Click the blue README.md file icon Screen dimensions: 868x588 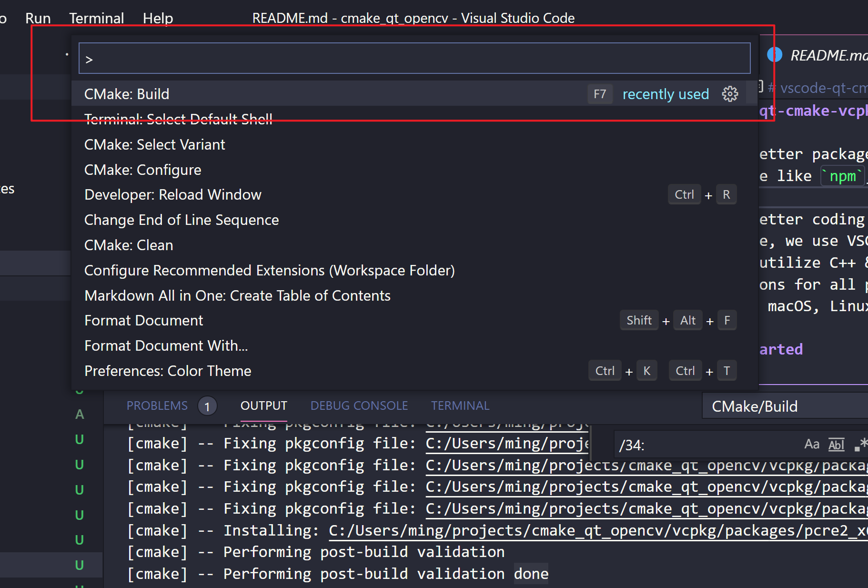click(775, 54)
